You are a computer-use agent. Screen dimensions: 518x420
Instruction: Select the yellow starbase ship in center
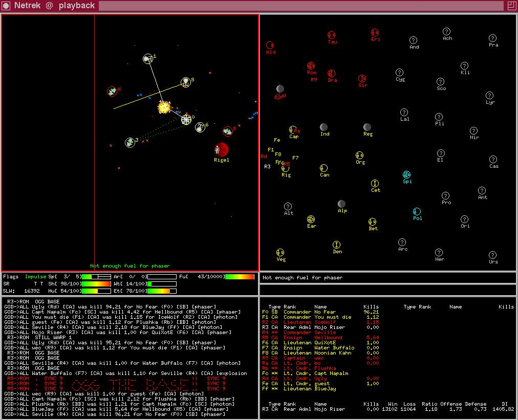[164, 107]
